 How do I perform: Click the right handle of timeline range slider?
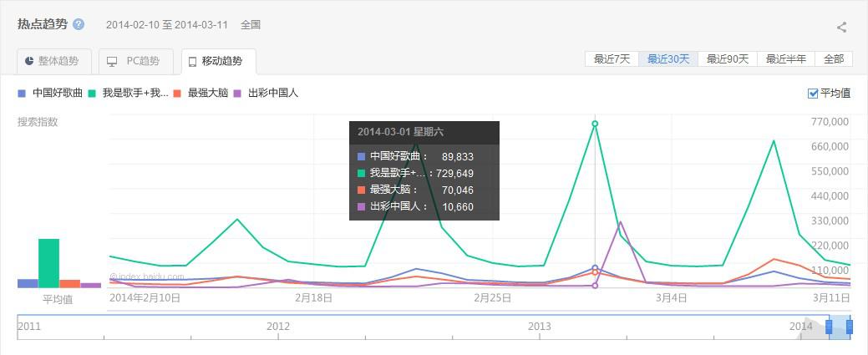[x=850, y=327]
